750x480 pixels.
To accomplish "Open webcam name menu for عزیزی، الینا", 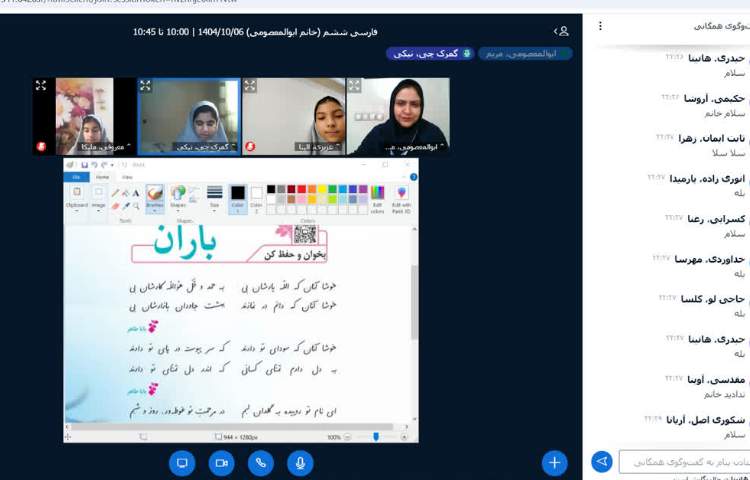I will [318, 147].
